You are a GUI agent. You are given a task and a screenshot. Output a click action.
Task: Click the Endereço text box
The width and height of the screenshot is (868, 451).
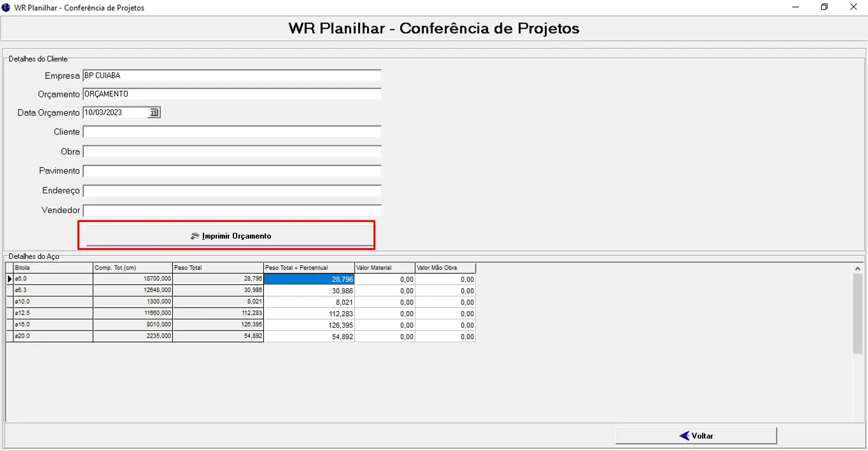pos(231,191)
